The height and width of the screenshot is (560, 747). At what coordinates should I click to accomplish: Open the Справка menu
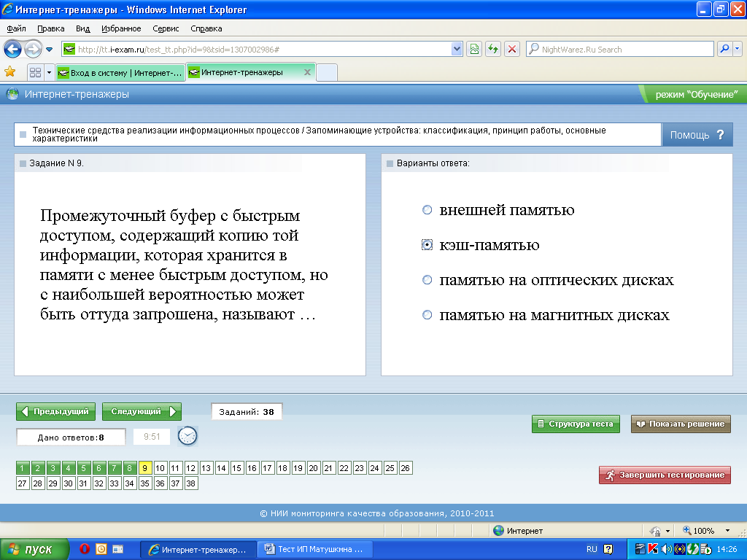pyautogui.click(x=206, y=28)
